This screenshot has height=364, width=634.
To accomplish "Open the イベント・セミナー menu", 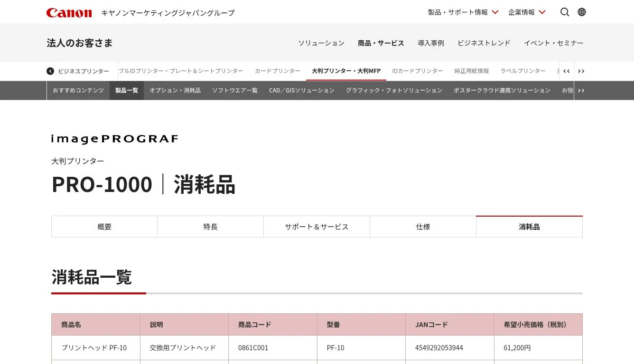I will pos(554,43).
